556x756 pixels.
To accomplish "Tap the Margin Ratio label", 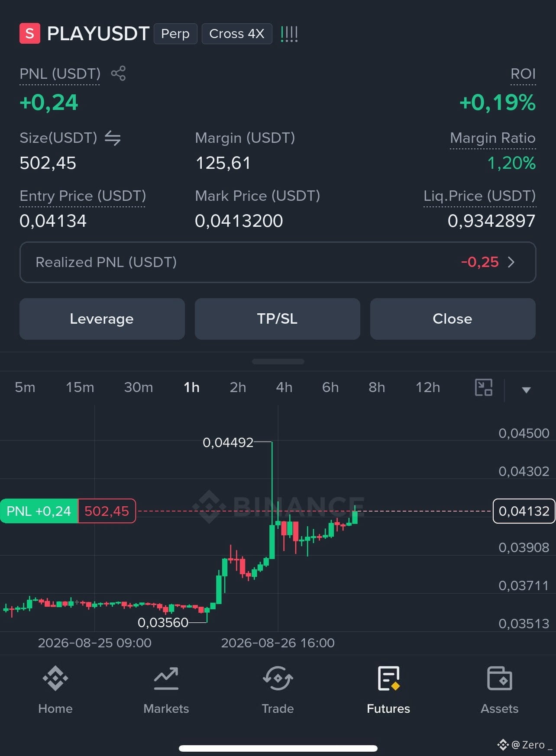I will (x=493, y=138).
